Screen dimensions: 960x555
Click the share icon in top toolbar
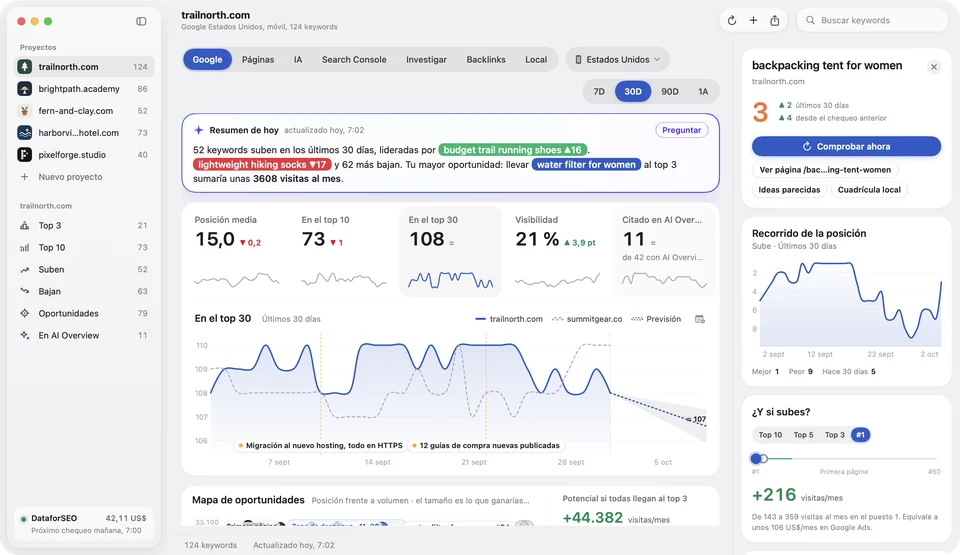774,20
